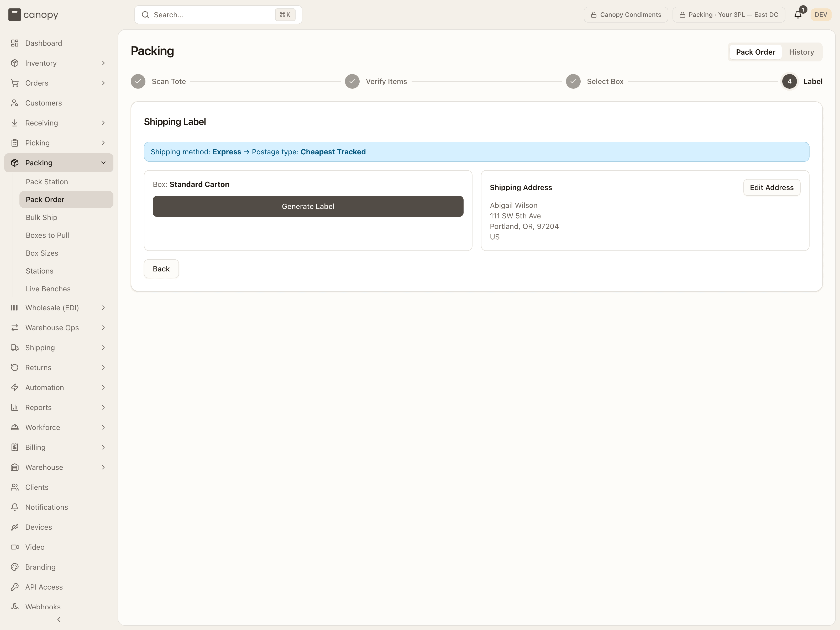The width and height of the screenshot is (840, 630).
Task: Click the Back button
Action: pyautogui.click(x=161, y=269)
